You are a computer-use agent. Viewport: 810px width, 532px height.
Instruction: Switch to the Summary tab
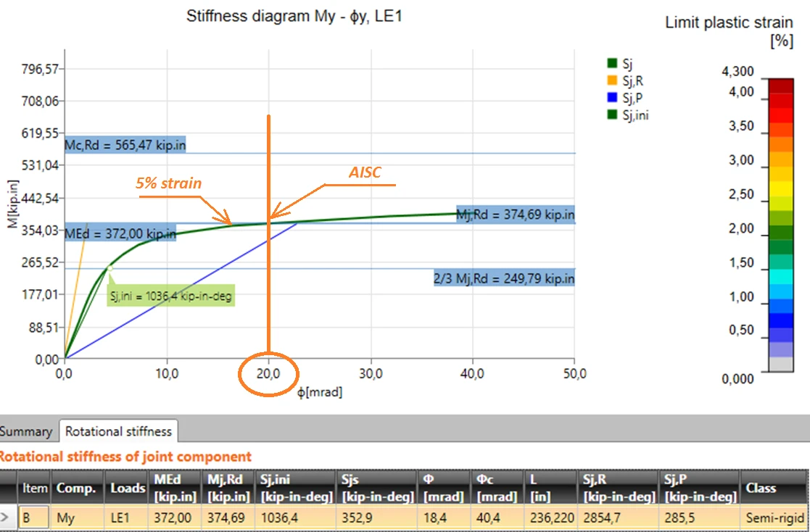[26, 431]
